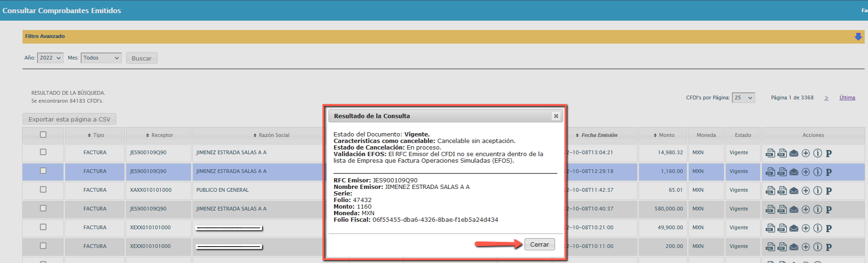
Task: Check the box for the first FACTURA row
Action: coord(43,152)
